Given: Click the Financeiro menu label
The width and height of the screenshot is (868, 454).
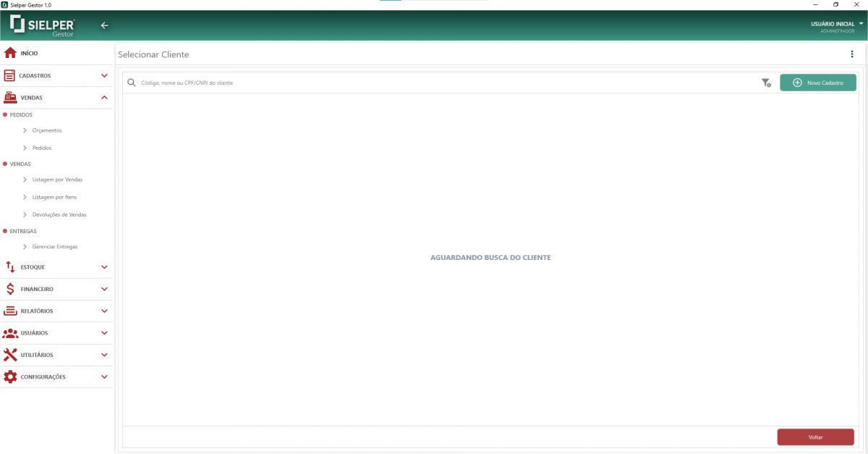Looking at the screenshot, I should pos(37,289).
